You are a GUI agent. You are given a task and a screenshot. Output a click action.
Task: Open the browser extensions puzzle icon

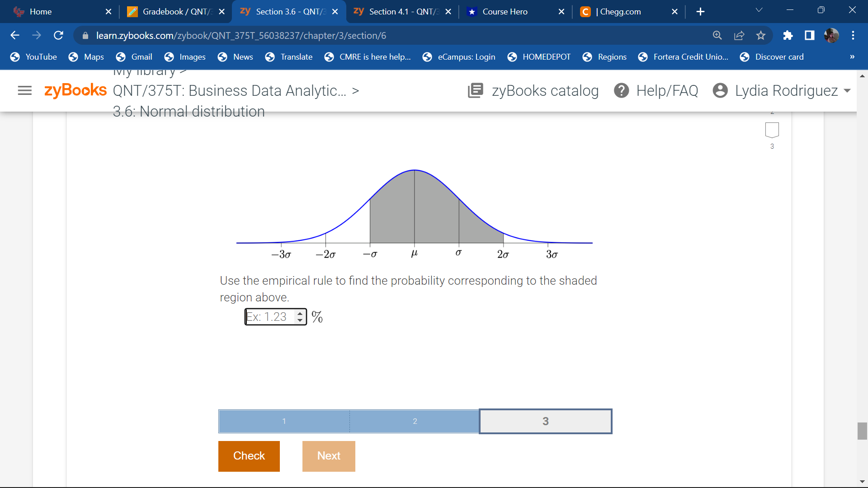[788, 35]
